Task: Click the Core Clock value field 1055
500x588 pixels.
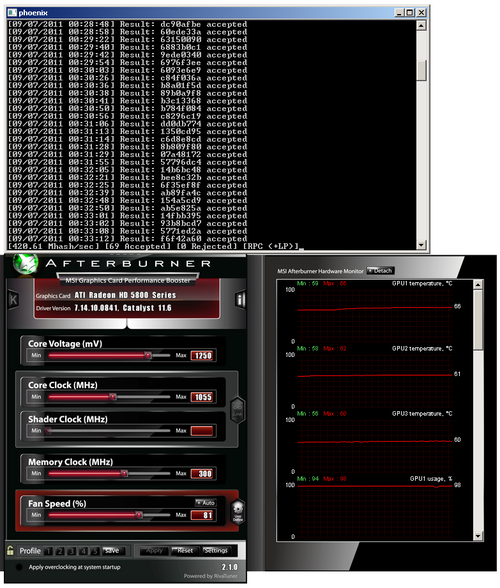Action: click(x=202, y=397)
